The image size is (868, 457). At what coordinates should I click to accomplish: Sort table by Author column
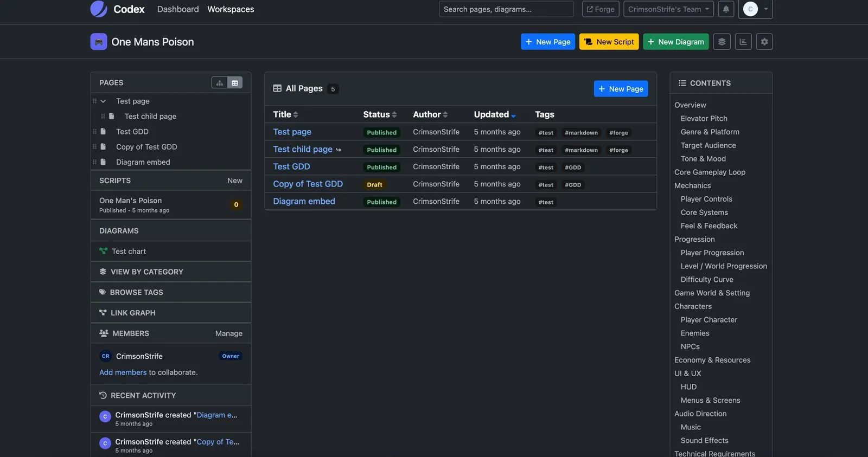coord(430,114)
